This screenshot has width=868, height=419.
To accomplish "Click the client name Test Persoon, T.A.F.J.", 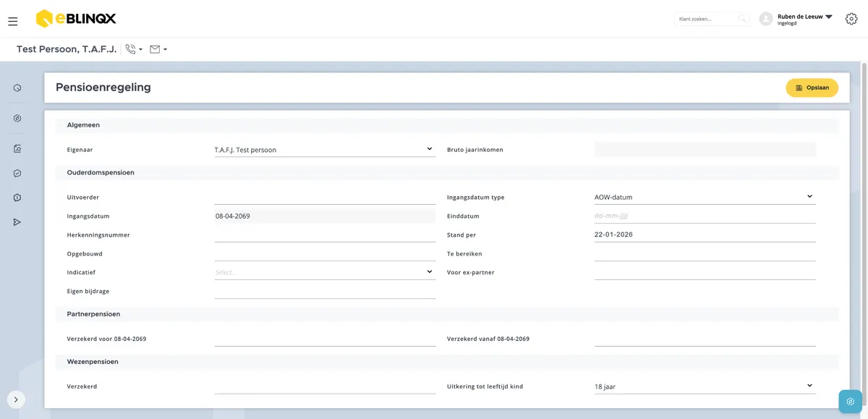I will pyautogui.click(x=67, y=49).
